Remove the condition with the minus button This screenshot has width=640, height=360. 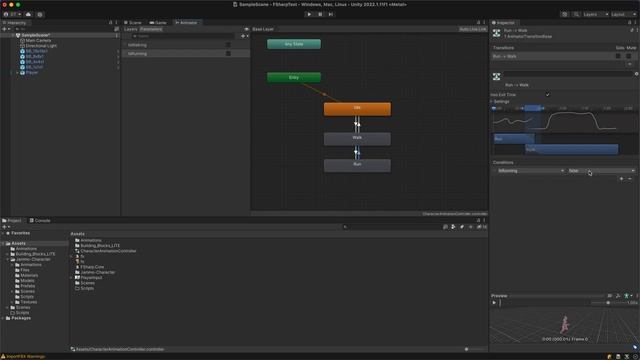630,179
